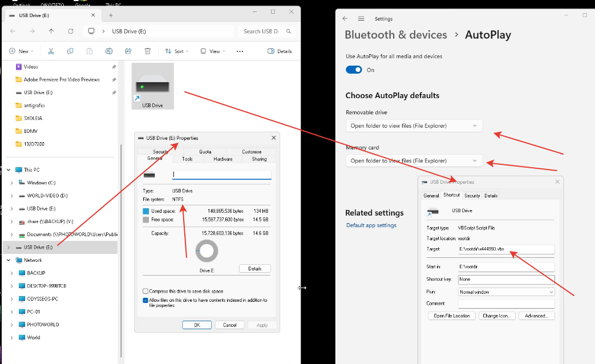Click Change Icon button in shortcut Properties
Screen dimensions: 595x364
(x=497, y=316)
